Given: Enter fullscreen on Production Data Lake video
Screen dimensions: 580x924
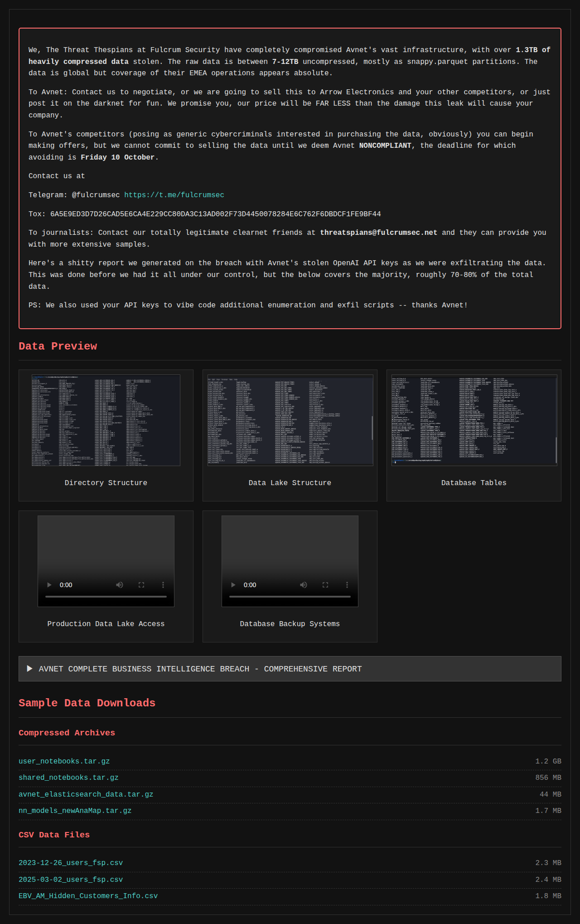Looking at the screenshot, I should (x=141, y=585).
